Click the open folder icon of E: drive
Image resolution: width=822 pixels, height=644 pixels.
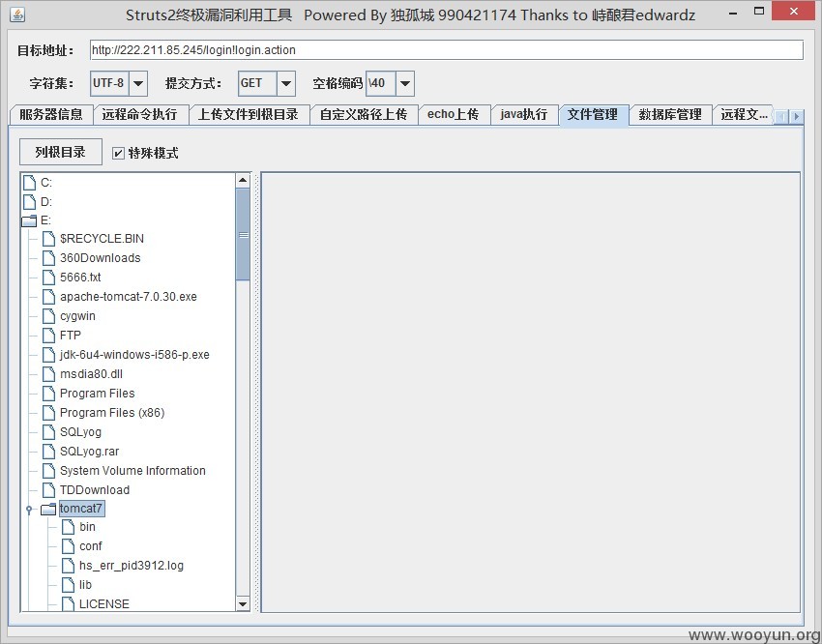click(x=29, y=220)
